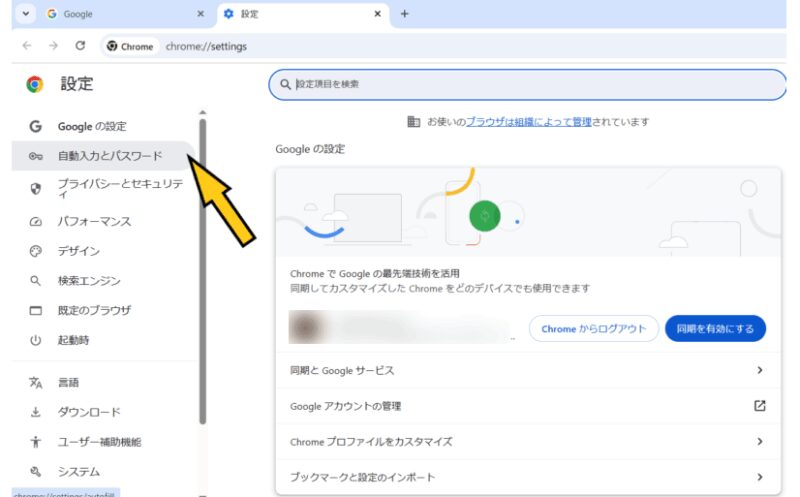Viewport: 800px width, 497px height.
Task: Click the Chrome logo beside 設定 heading
Action: pos(35,84)
